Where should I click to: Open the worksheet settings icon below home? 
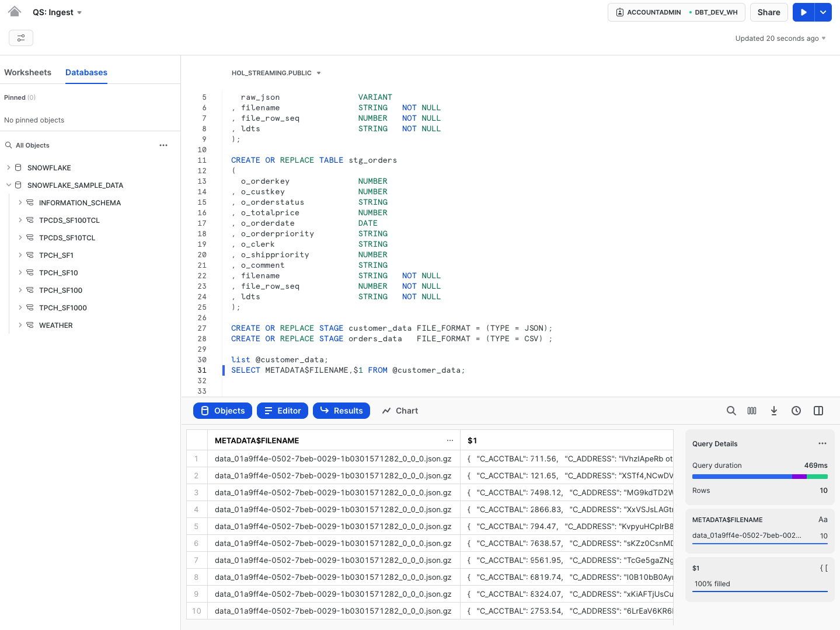[x=21, y=37]
